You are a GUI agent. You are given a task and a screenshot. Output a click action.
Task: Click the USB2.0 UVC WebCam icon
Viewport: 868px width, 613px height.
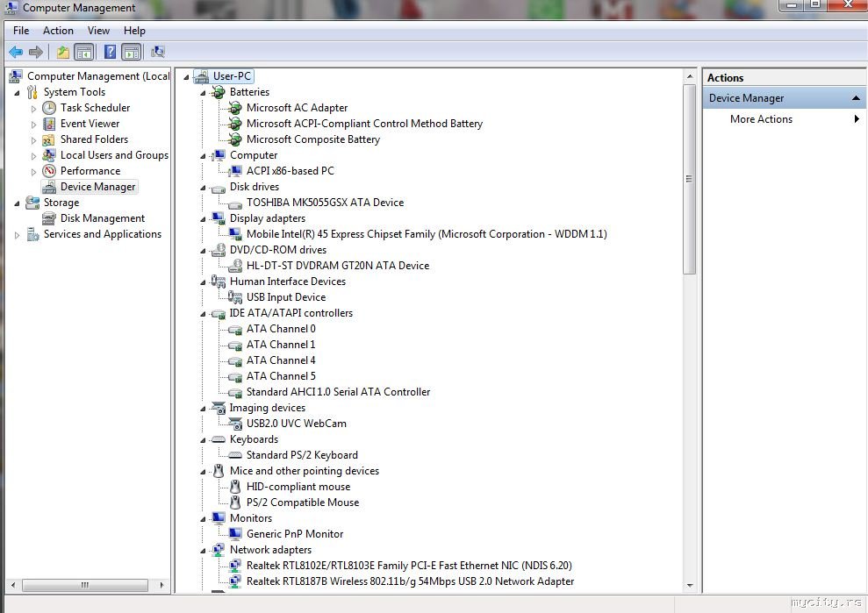(235, 424)
